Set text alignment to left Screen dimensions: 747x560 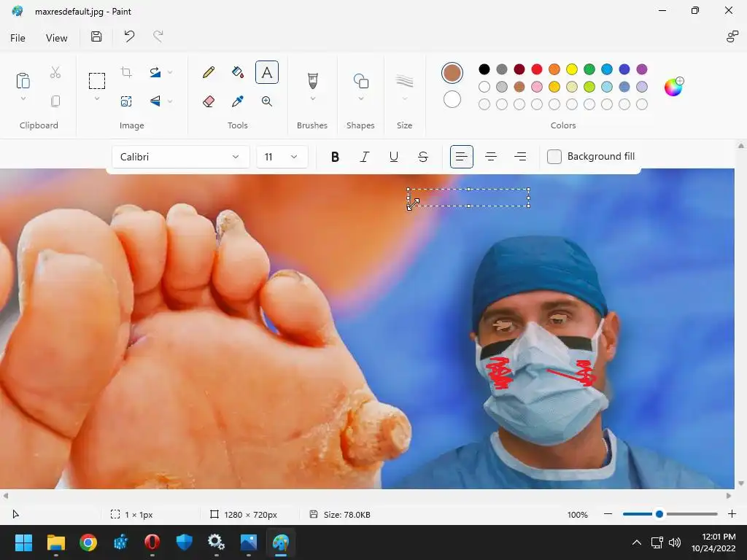pyautogui.click(x=461, y=157)
